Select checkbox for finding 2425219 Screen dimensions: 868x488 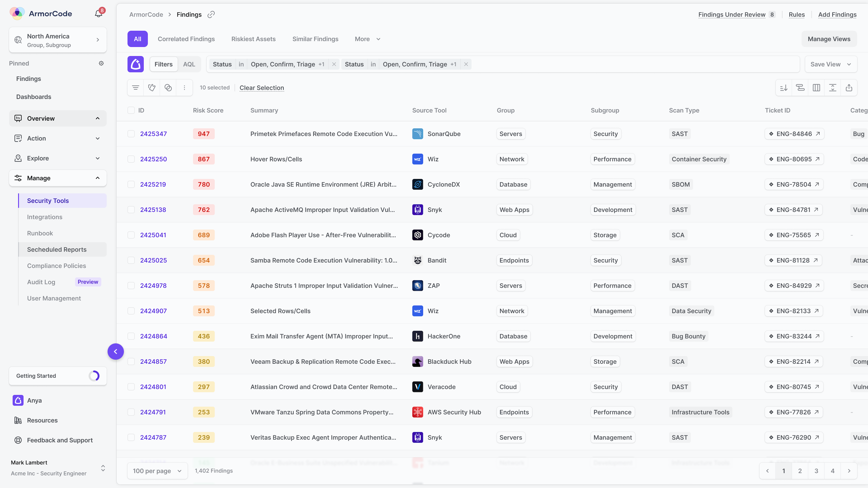[131, 184]
